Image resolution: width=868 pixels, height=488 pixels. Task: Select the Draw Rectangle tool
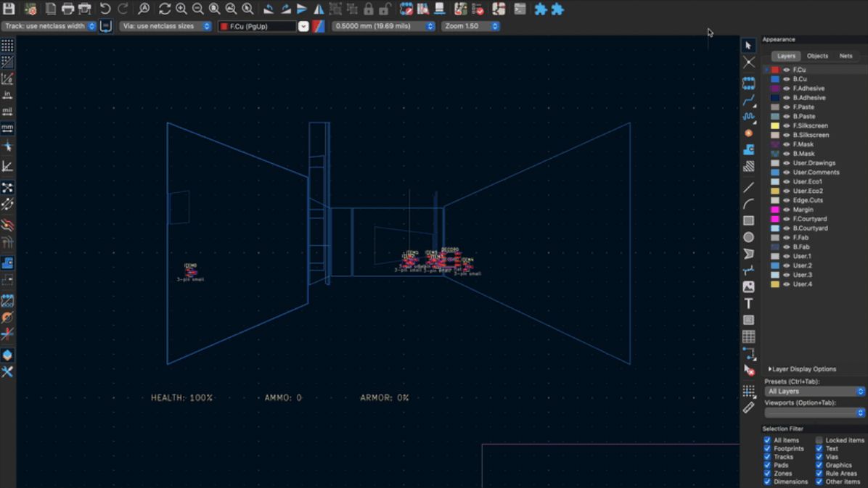749,220
